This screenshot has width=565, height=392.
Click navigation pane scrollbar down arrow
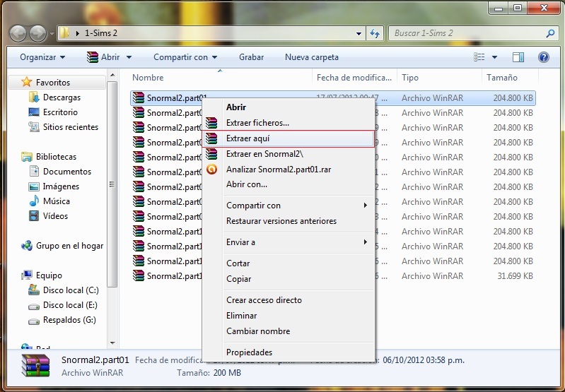112,343
